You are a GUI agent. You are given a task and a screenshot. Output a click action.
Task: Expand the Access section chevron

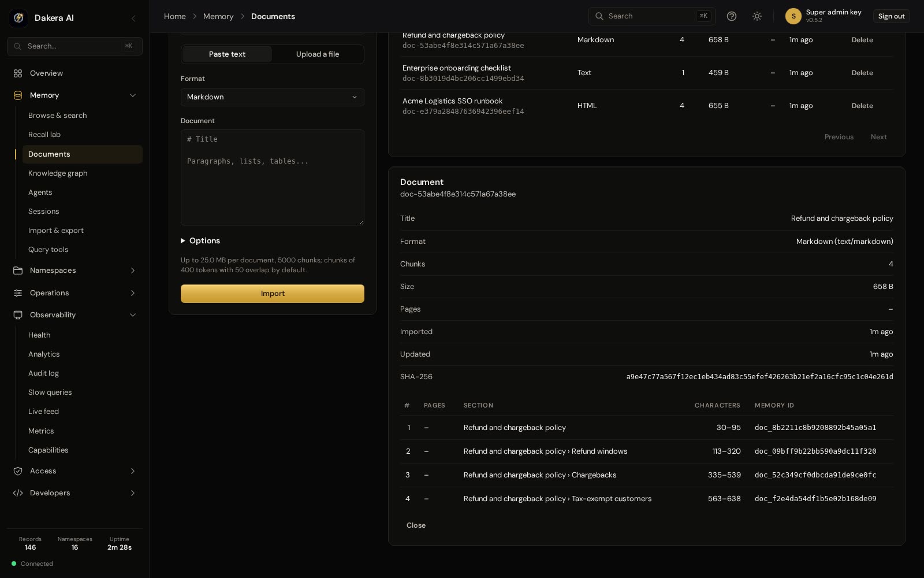(x=133, y=471)
